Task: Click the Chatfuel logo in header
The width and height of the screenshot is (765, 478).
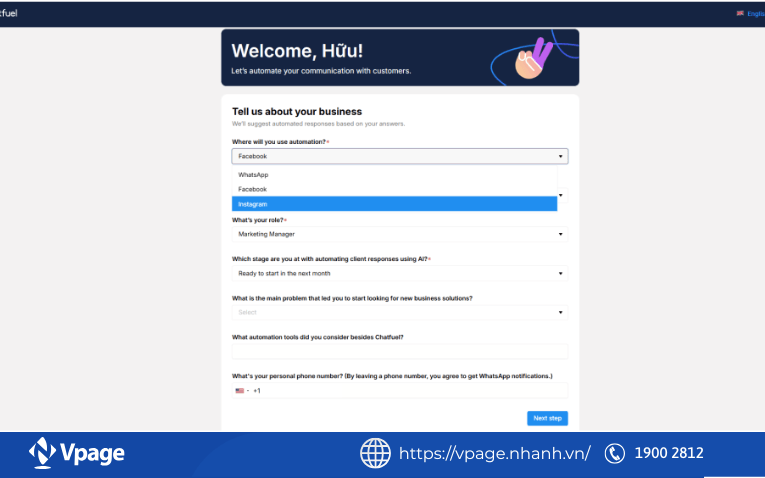Action: click(x=8, y=13)
